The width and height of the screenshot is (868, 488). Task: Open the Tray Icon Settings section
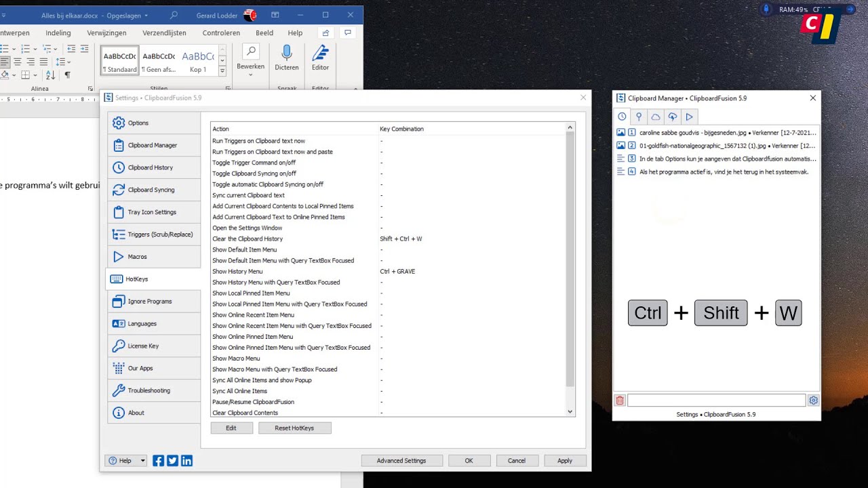(x=154, y=212)
